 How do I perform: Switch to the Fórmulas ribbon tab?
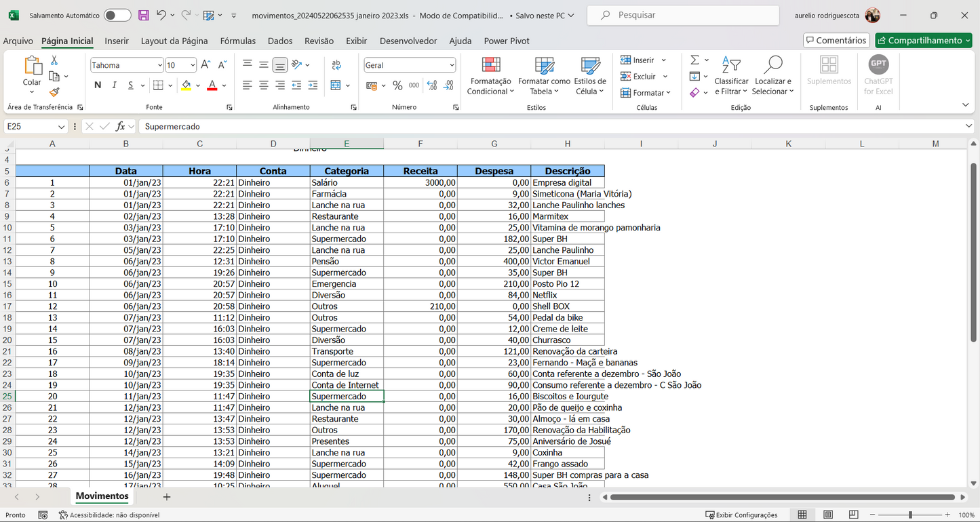point(237,41)
